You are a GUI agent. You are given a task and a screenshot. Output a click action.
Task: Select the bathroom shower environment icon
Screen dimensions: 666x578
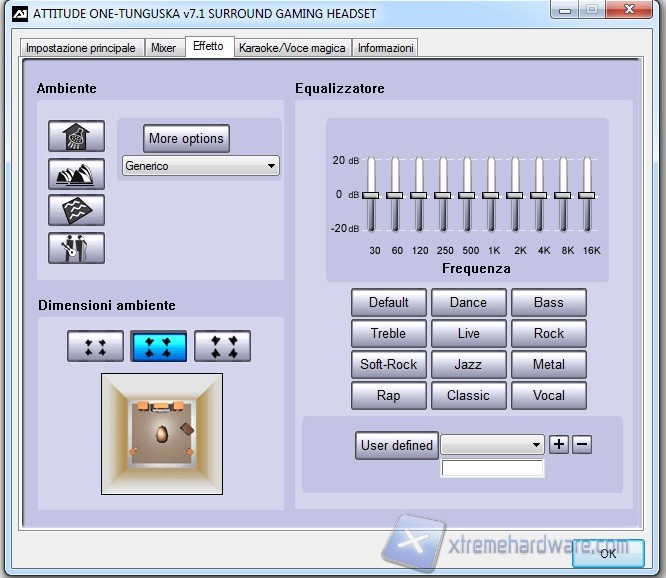point(76,137)
